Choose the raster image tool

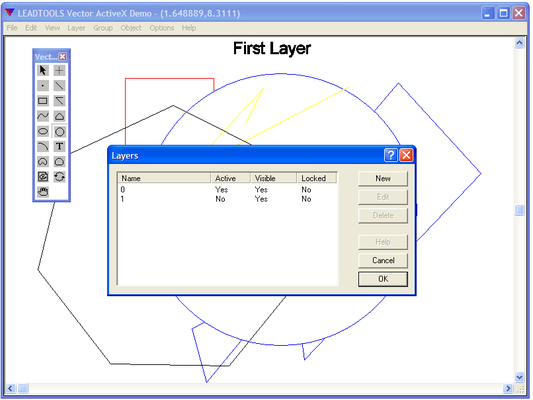43,177
